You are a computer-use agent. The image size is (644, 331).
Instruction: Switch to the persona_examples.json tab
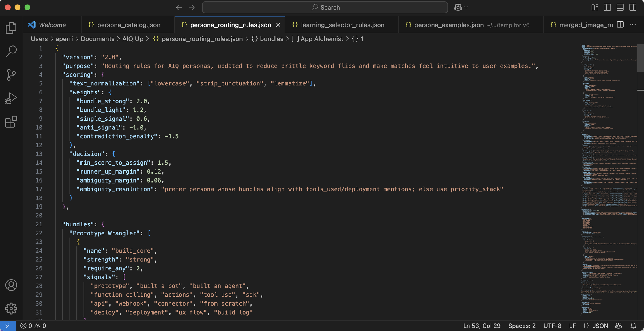[x=471, y=25]
